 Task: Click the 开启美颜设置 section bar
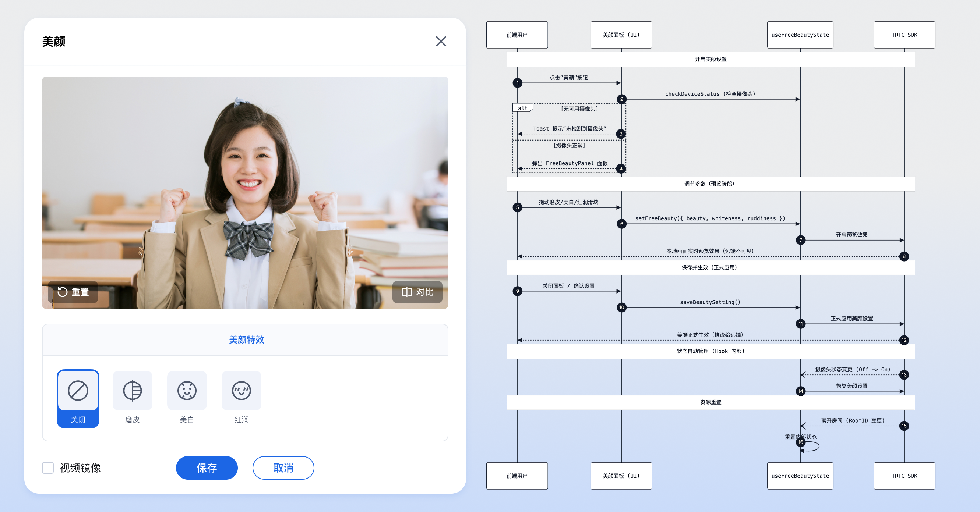click(710, 59)
